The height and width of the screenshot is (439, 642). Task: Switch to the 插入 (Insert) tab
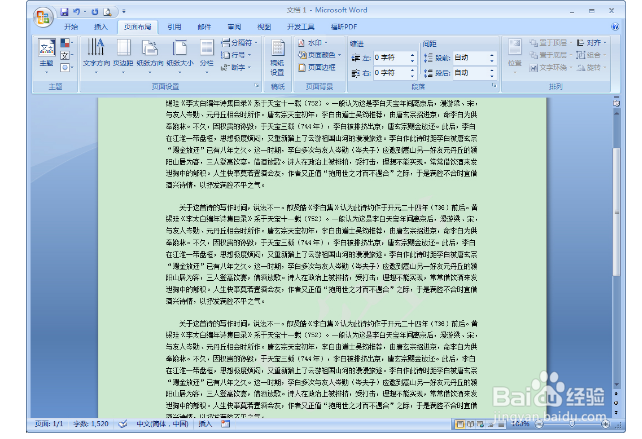coord(100,27)
